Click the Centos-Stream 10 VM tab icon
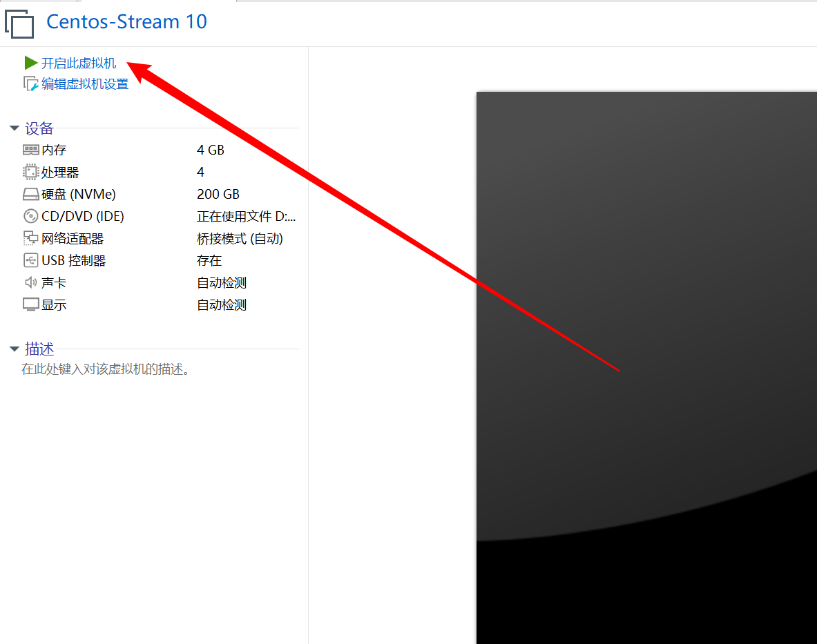 pos(19,23)
